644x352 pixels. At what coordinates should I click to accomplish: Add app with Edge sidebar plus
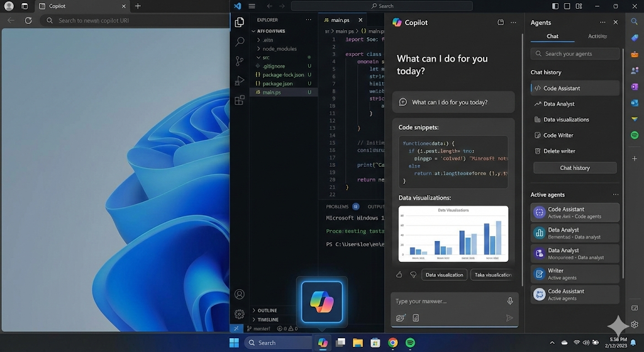click(635, 158)
